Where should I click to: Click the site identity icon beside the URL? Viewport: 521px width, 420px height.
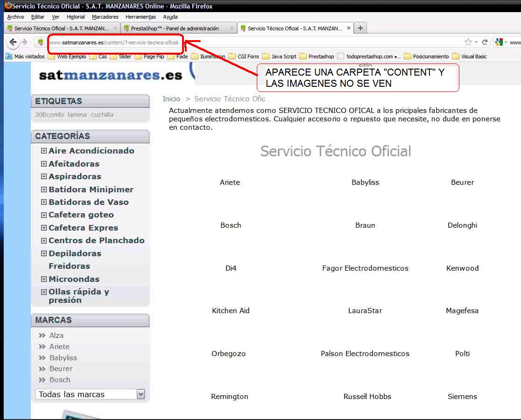tap(40, 42)
